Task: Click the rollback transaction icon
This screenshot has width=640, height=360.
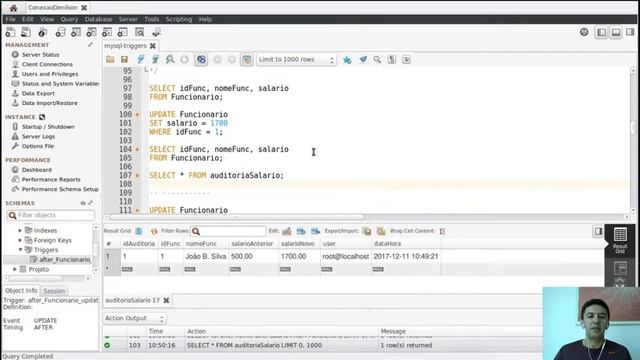Action: pos(231,60)
